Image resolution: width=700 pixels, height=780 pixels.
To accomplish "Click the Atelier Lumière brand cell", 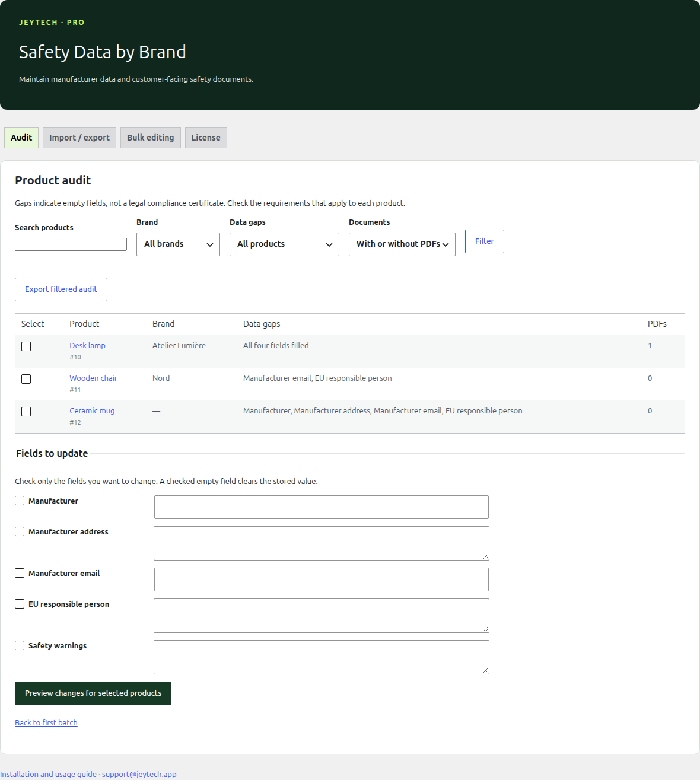I will [x=179, y=345].
